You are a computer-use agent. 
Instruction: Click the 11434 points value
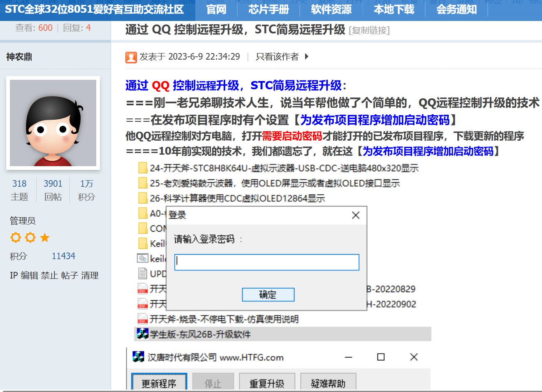coord(63,256)
